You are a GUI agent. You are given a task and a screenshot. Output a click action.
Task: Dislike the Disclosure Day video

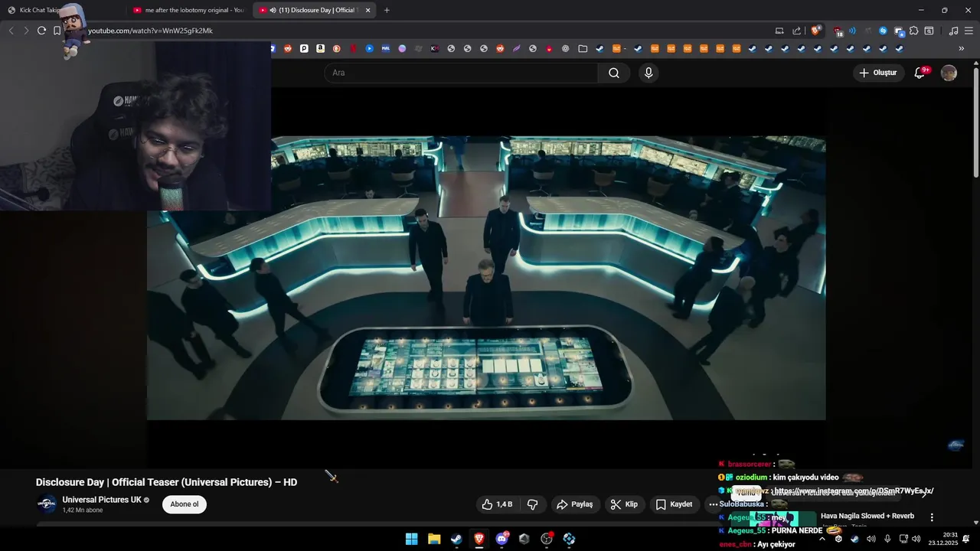(532, 504)
